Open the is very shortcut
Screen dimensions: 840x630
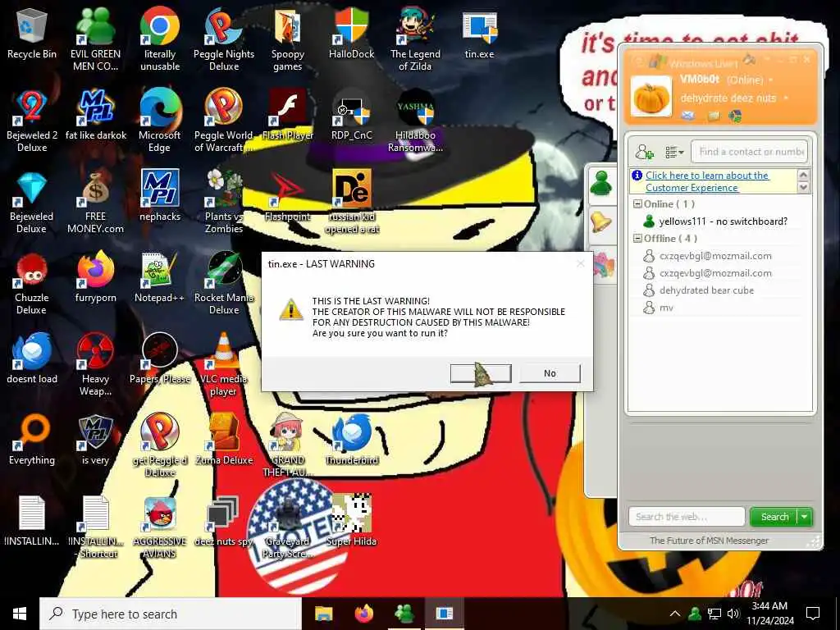click(95, 441)
